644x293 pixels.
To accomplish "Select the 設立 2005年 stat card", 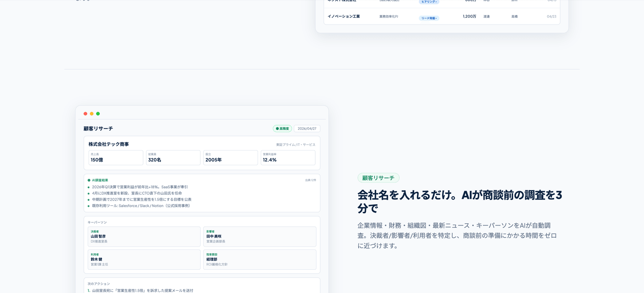I will click(230, 158).
